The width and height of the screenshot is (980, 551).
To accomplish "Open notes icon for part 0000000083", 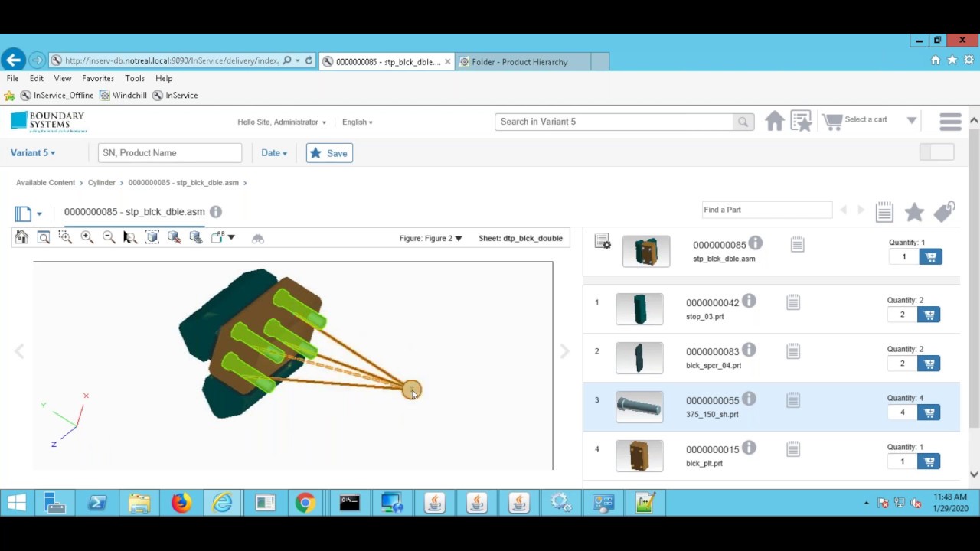I will click(793, 351).
